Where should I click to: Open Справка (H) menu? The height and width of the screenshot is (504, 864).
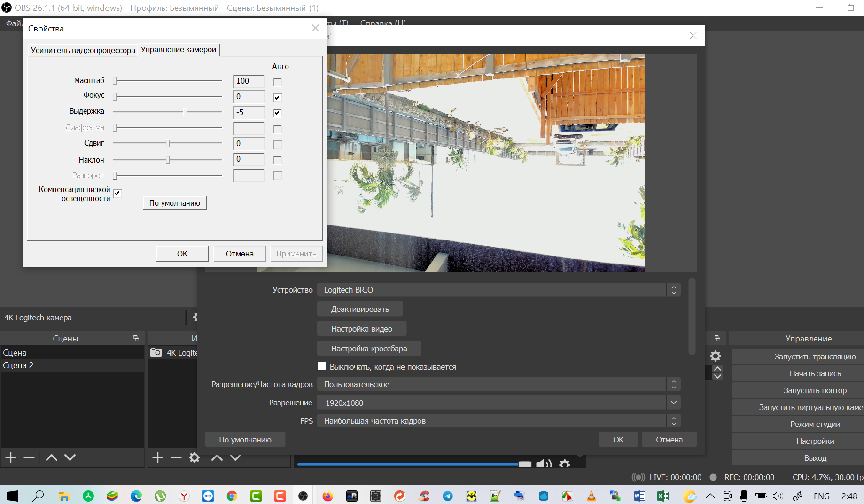[x=383, y=23]
